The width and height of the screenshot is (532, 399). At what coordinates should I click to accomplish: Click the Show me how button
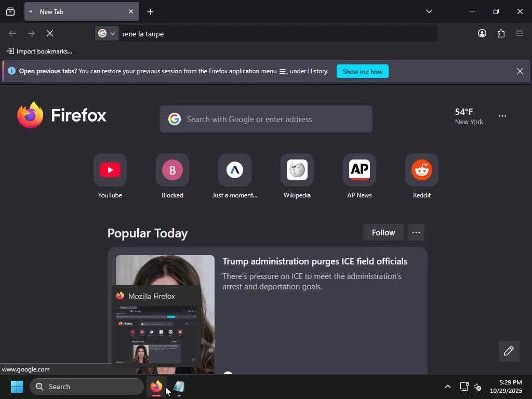(x=362, y=71)
